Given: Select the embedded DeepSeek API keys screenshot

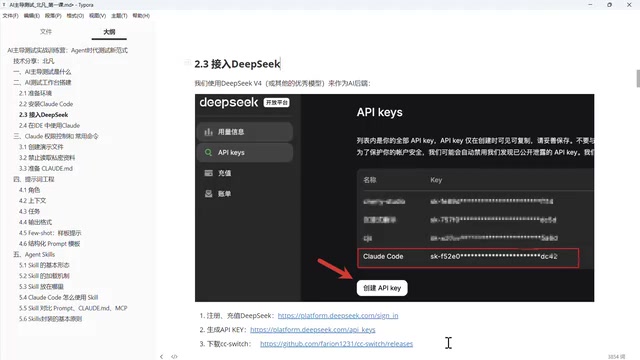Looking at the screenshot, I should point(394,198).
